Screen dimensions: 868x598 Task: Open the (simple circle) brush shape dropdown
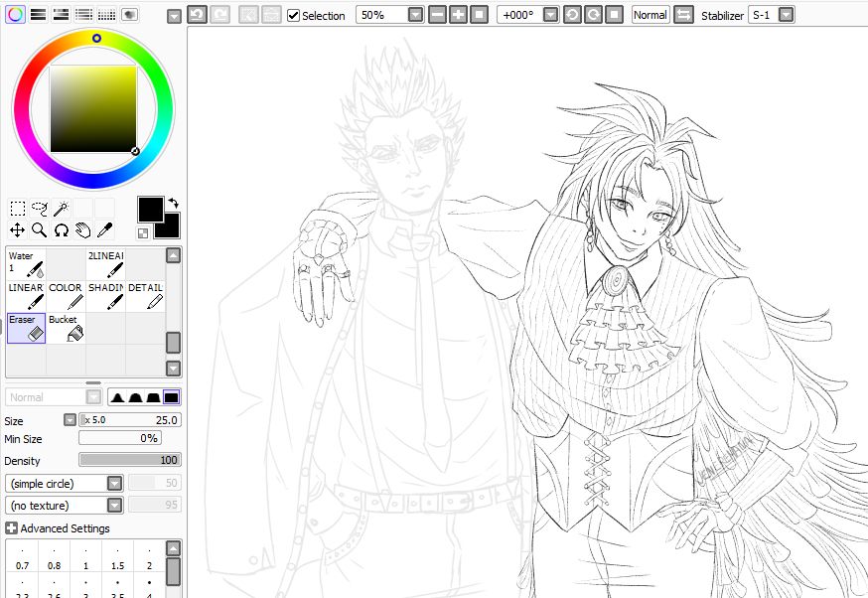[114, 484]
